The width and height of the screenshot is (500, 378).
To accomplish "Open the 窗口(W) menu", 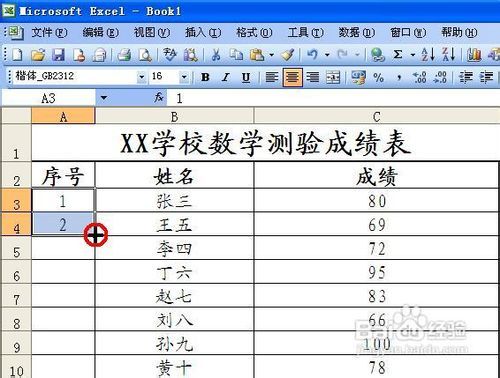I will [408, 32].
